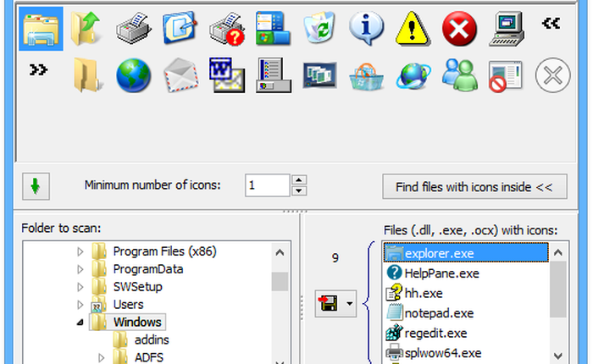Expand the ADFS folder node
This screenshot has width=593, height=364.
[x=101, y=357]
